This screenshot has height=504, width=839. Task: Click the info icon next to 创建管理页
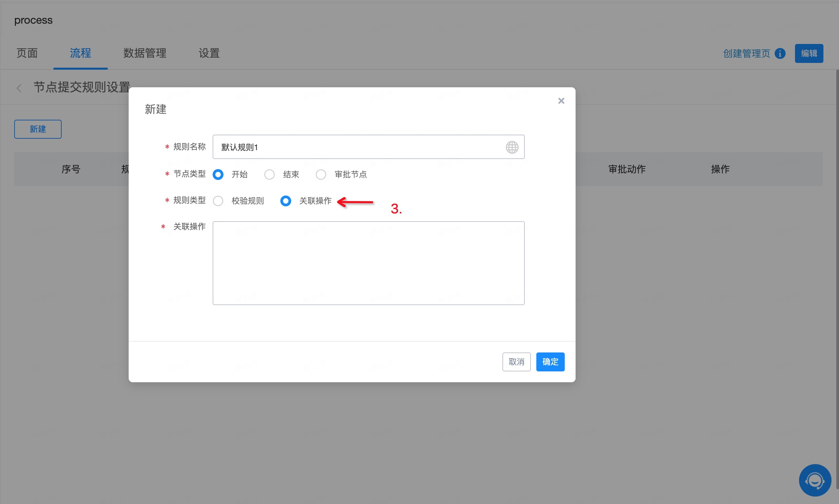pyautogui.click(x=780, y=53)
